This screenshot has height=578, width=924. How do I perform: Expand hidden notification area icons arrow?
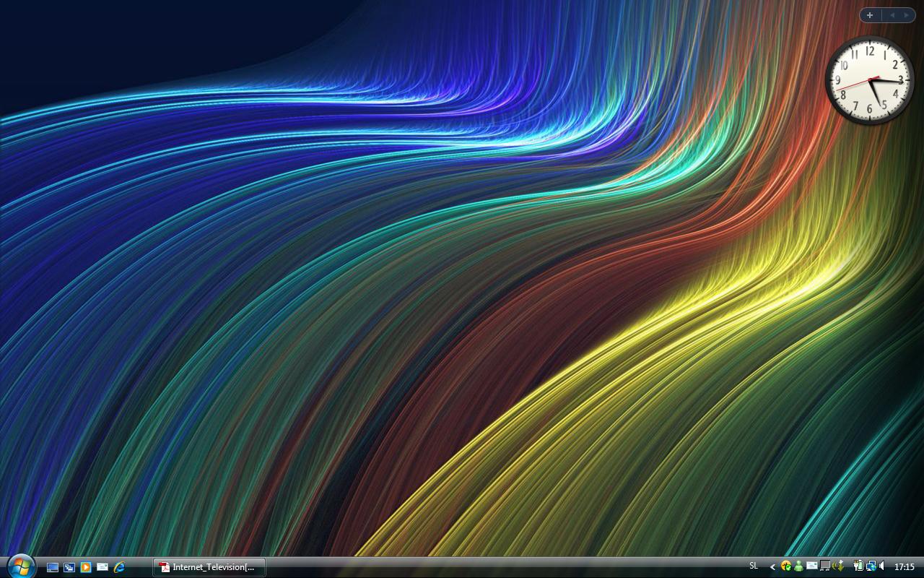coord(772,567)
